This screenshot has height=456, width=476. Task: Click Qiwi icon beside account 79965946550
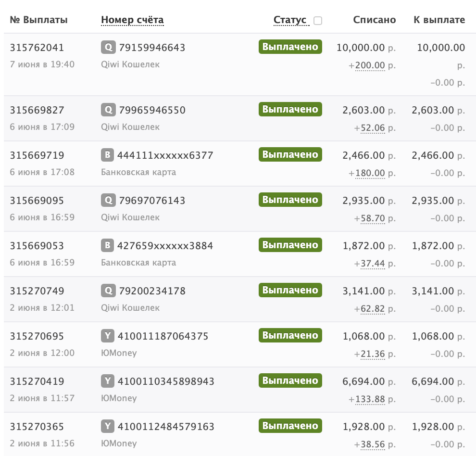pos(108,110)
